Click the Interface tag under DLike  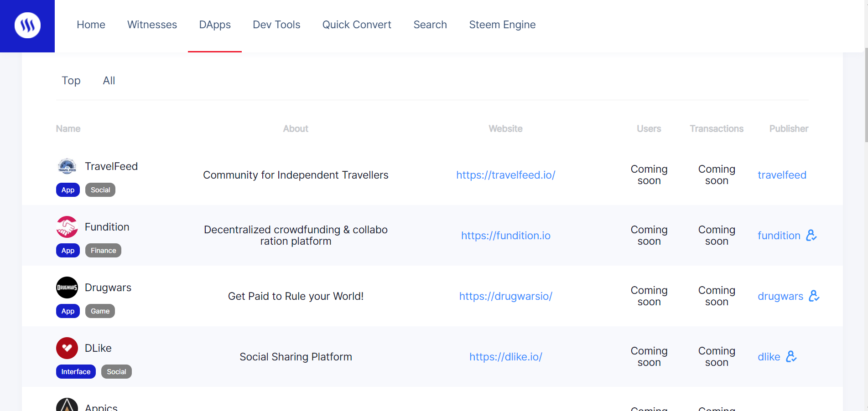76,372
